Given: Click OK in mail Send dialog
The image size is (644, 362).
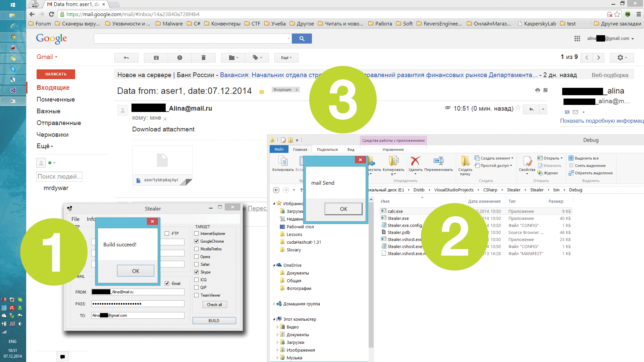Looking at the screenshot, I should coord(343,209).
